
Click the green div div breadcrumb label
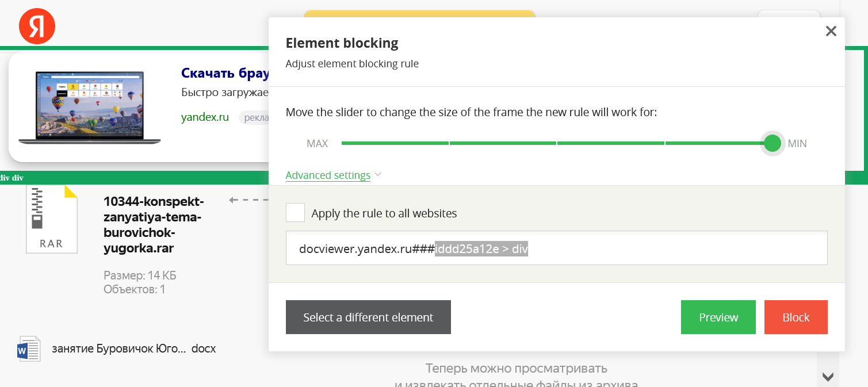click(x=10, y=178)
